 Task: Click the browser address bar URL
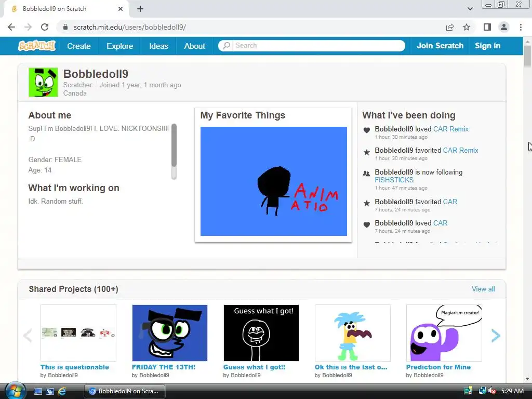pyautogui.click(x=129, y=27)
